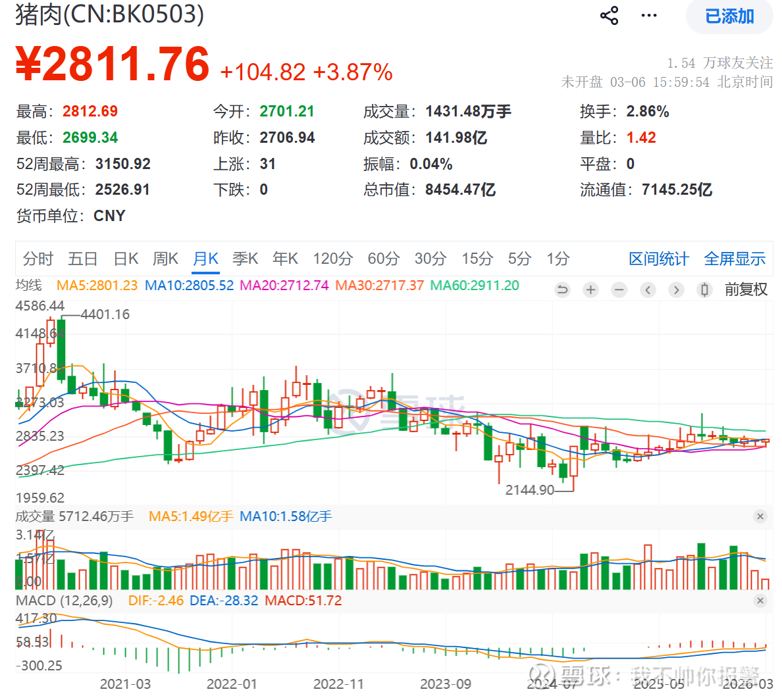Click the 全屏显示 fullscreen link
The image size is (782, 700).
point(735,259)
